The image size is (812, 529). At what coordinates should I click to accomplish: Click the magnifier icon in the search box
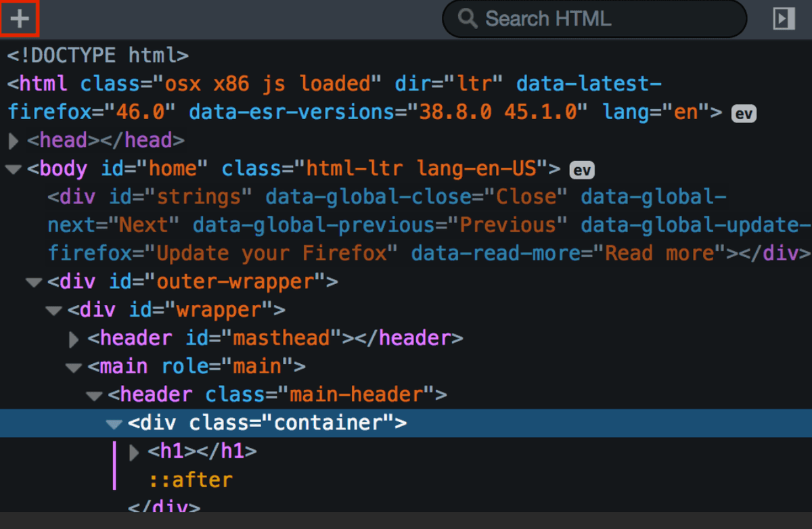point(468,18)
